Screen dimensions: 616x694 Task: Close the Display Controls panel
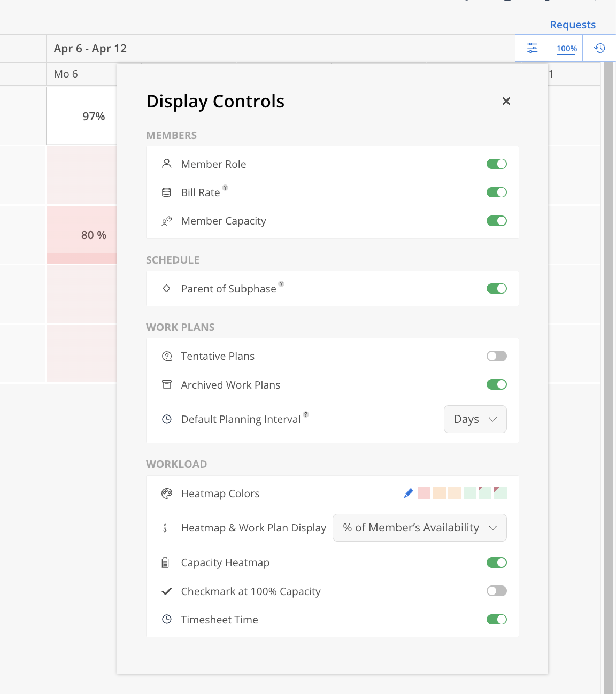point(506,101)
